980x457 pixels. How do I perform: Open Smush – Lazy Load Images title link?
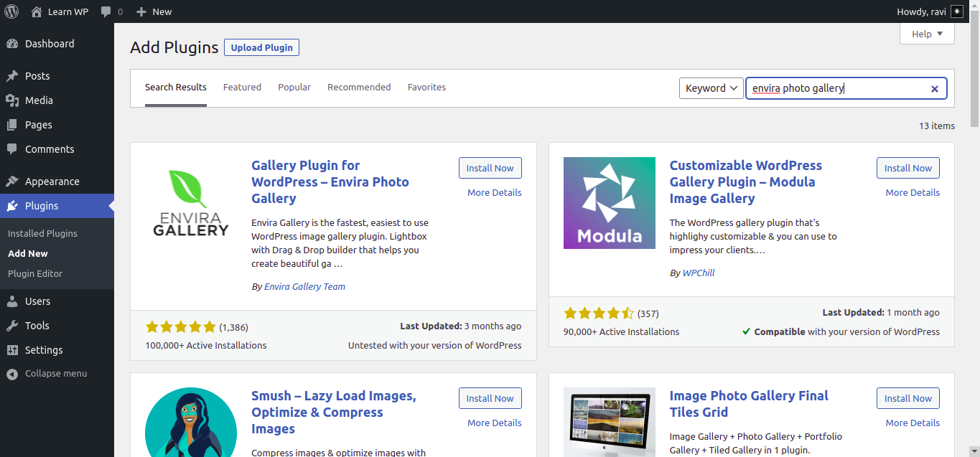click(x=334, y=412)
